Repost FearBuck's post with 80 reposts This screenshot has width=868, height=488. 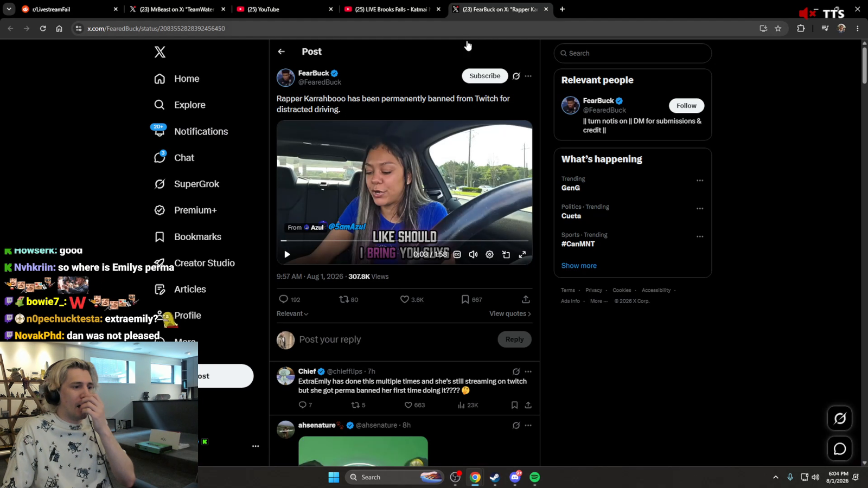[348, 299]
